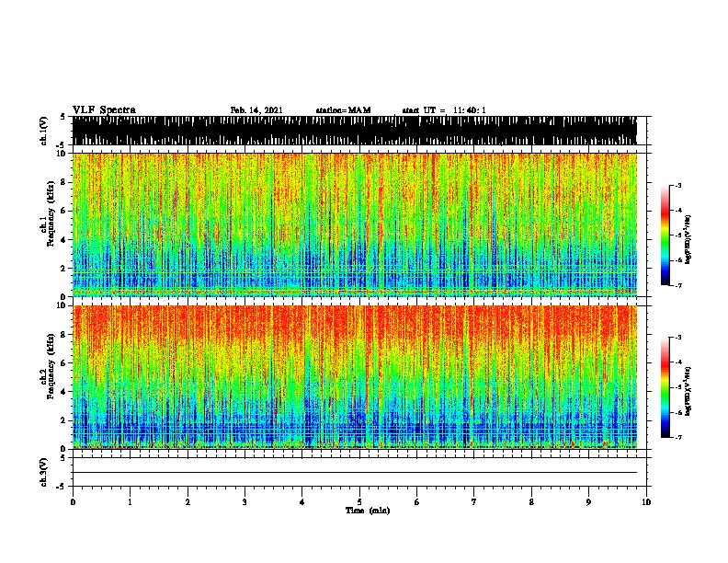Select the date text "Feb. 14, 2021"
Image resolution: width=728 pixels, height=563 pixels.
click(x=256, y=110)
